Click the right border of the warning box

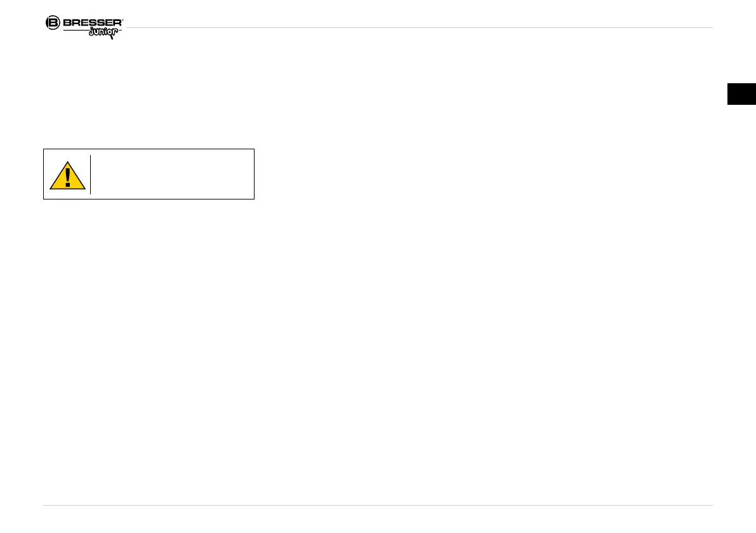pyautogui.click(x=254, y=174)
